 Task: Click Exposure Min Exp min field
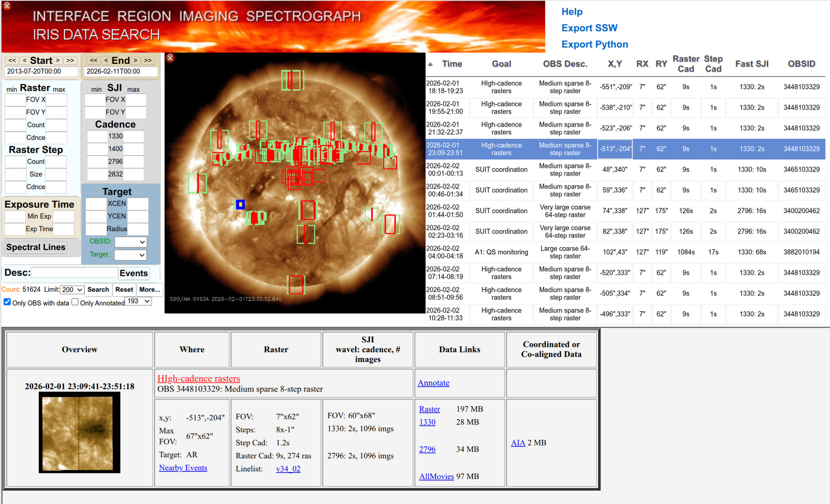pyautogui.click(x=15, y=216)
